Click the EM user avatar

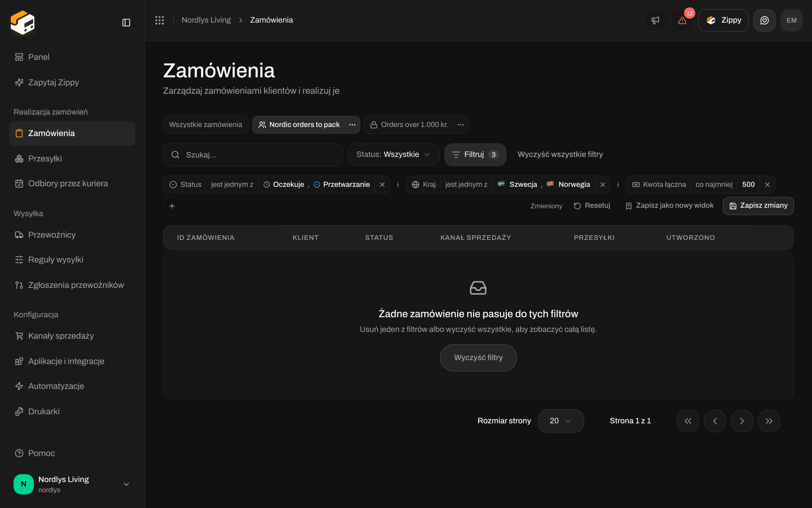point(791,20)
